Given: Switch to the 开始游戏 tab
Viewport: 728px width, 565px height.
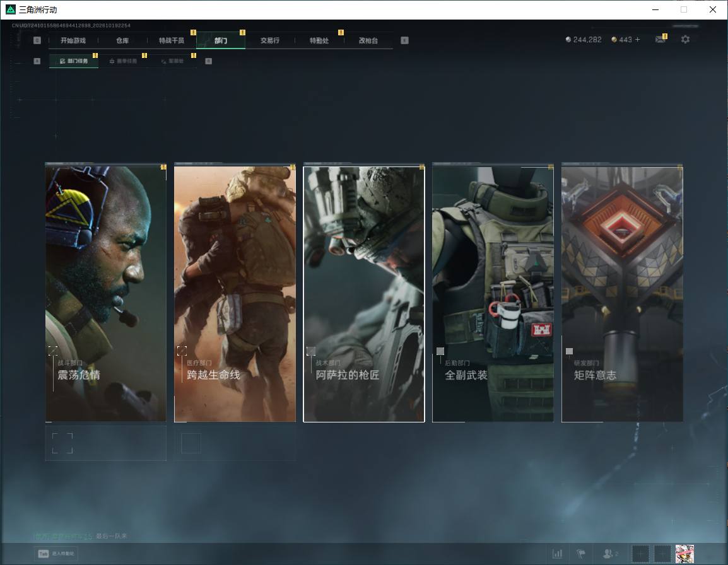Looking at the screenshot, I should click(x=73, y=40).
